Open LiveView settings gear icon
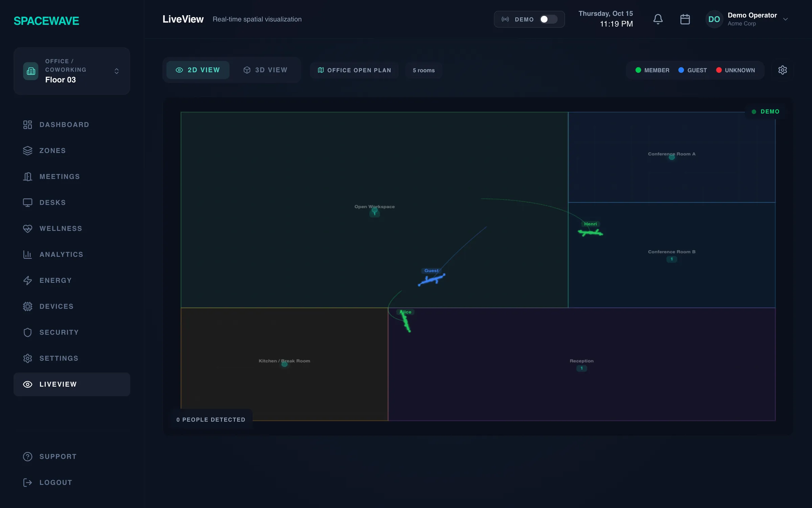This screenshot has width=812, height=508. click(x=782, y=70)
